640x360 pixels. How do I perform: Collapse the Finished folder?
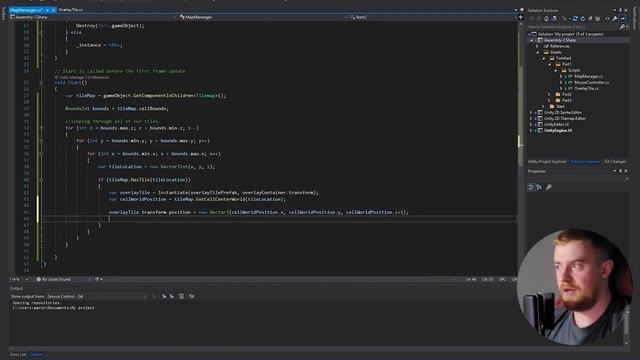click(x=544, y=58)
